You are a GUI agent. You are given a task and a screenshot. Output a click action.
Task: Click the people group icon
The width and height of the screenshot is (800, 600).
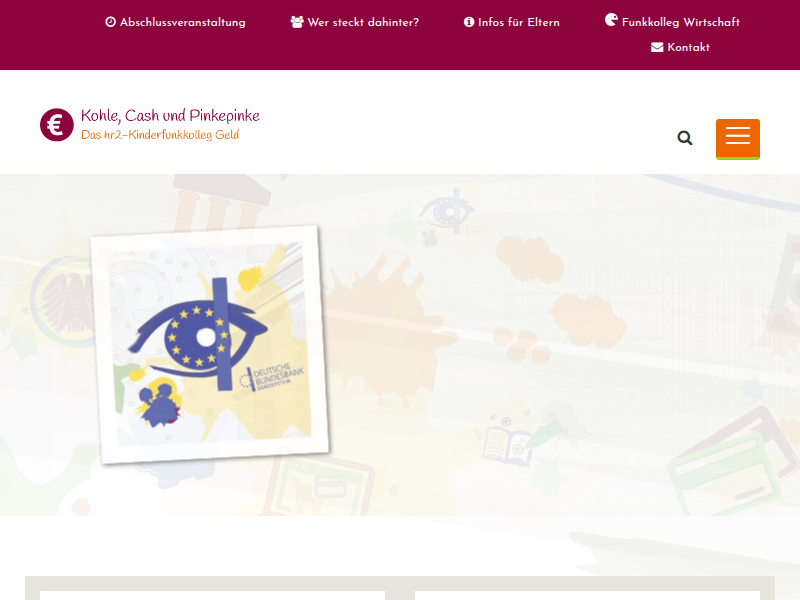(x=297, y=22)
